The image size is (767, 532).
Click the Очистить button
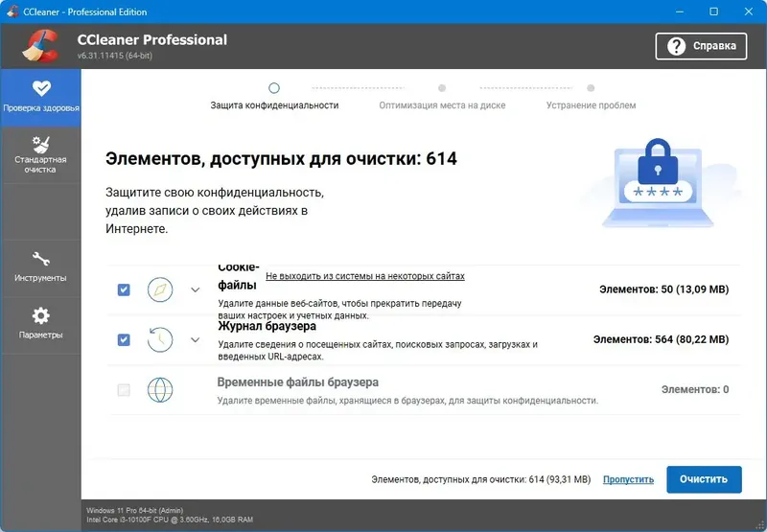click(704, 479)
